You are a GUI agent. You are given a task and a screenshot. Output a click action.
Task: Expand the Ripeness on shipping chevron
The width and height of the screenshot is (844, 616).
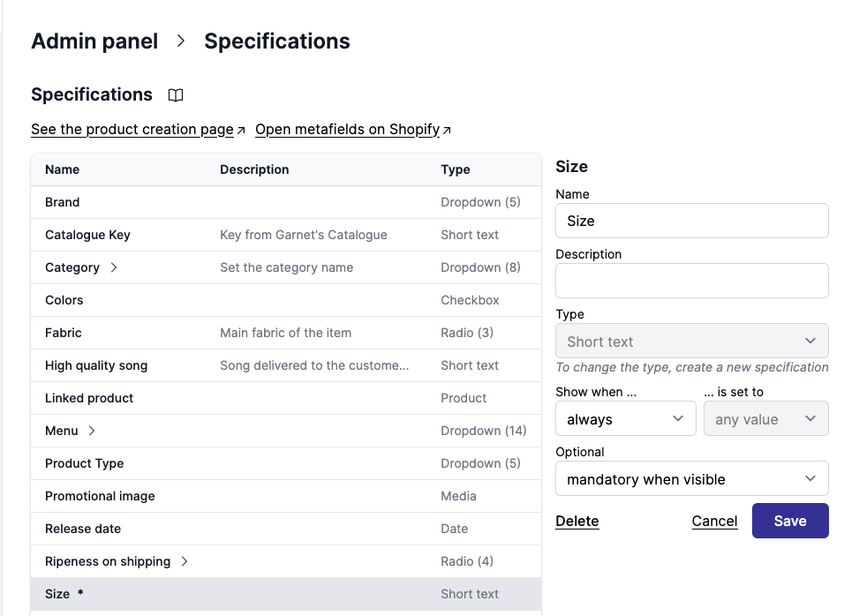185,561
